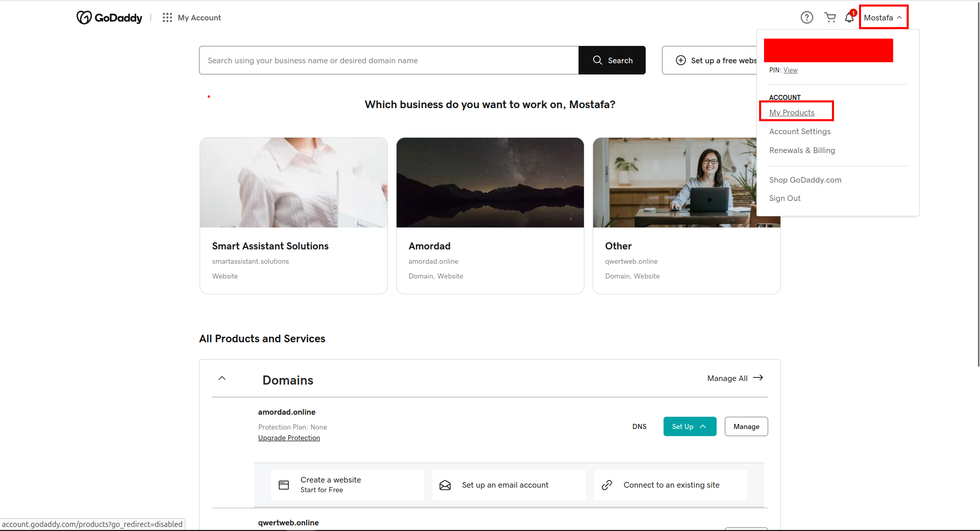Open Account Settings from the menu
This screenshot has height=531, width=980.
tap(800, 132)
